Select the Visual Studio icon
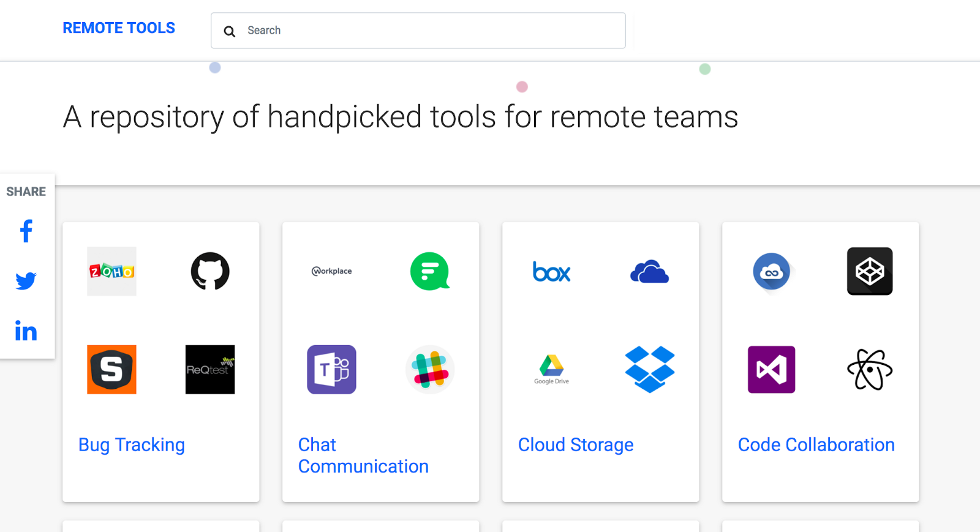980x532 pixels. click(772, 369)
